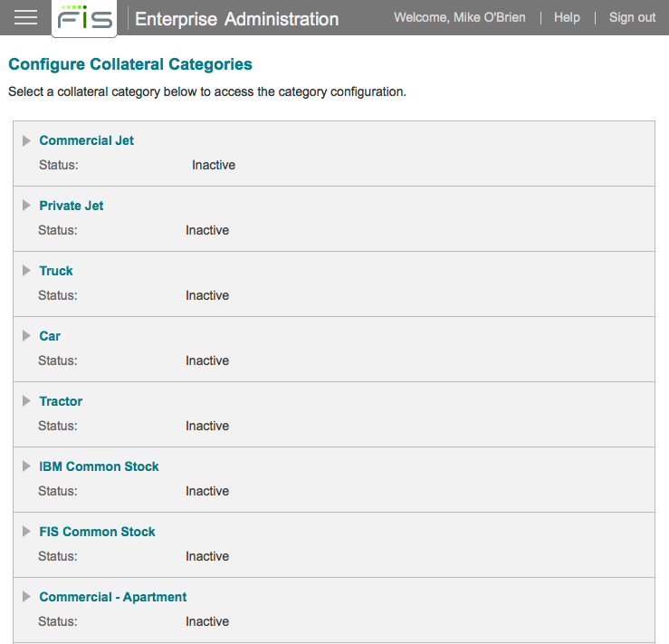Screen dimensions: 669x644
Task: Open the Private Jet category link
Action: (72, 206)
